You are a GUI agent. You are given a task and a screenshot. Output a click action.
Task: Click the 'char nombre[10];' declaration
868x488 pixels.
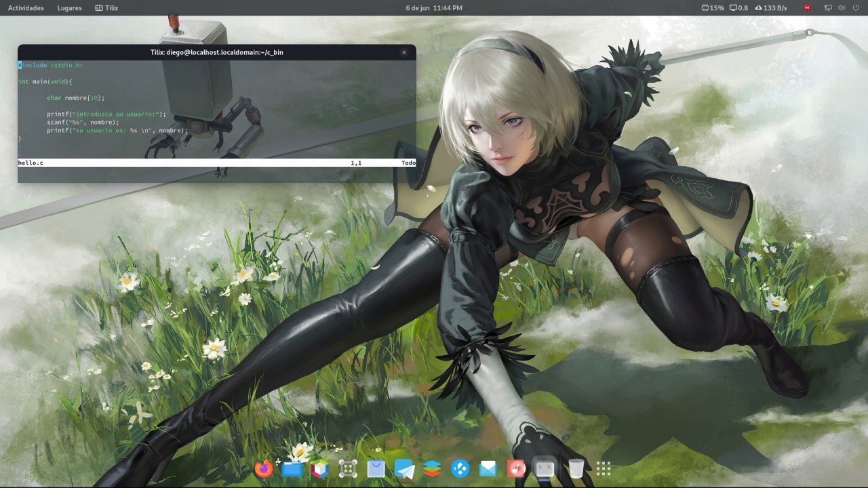click(x=76, y=98)
